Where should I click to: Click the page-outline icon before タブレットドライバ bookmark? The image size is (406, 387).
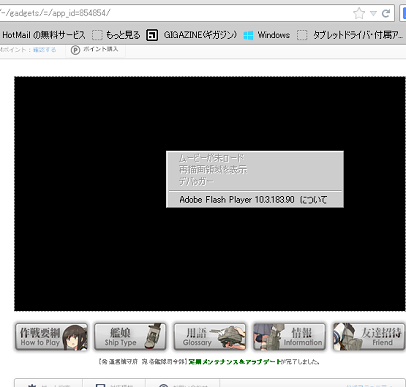pos(302,35)
